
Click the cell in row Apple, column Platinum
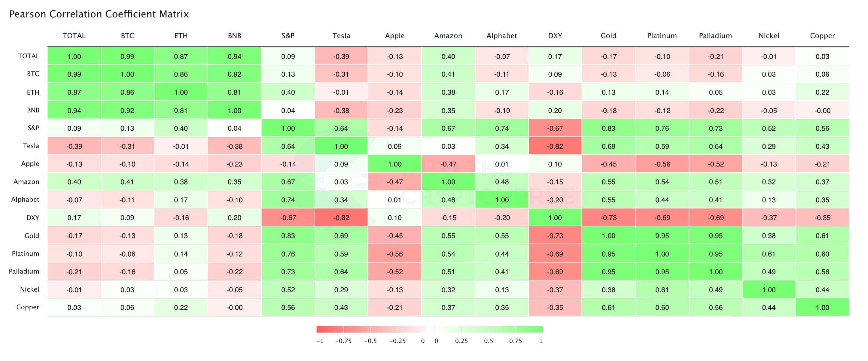tap(662, 164)
